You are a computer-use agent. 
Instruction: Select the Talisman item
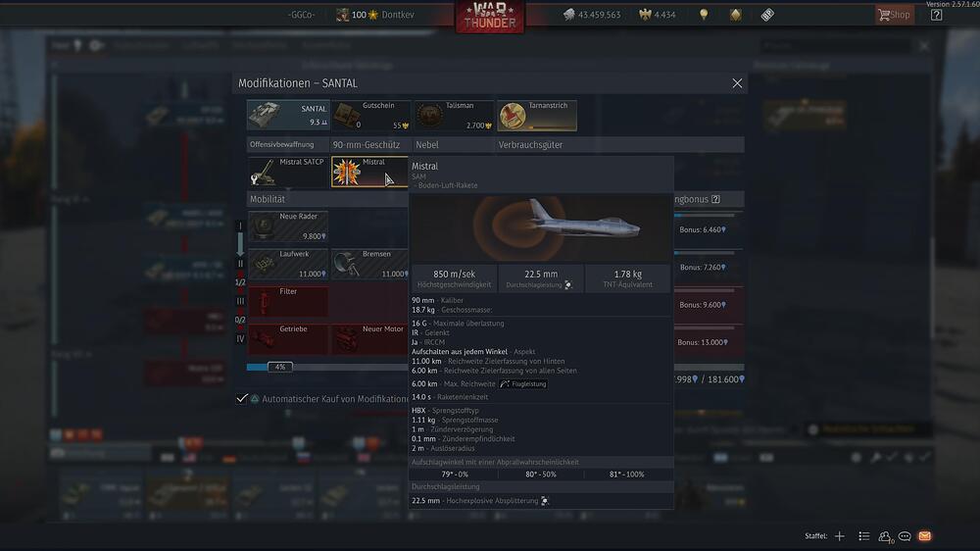coord(454,115)
